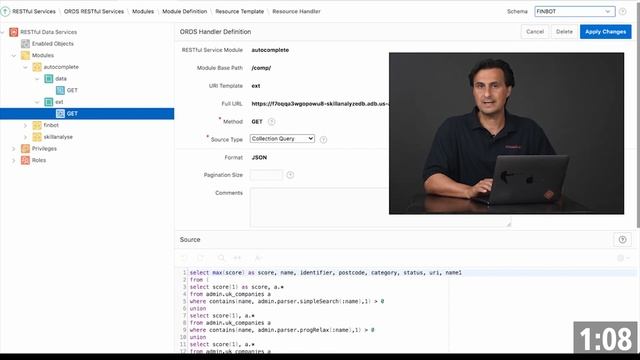
Task: Click the red RESTful Data Services tree icon
Action: (13, 32)
